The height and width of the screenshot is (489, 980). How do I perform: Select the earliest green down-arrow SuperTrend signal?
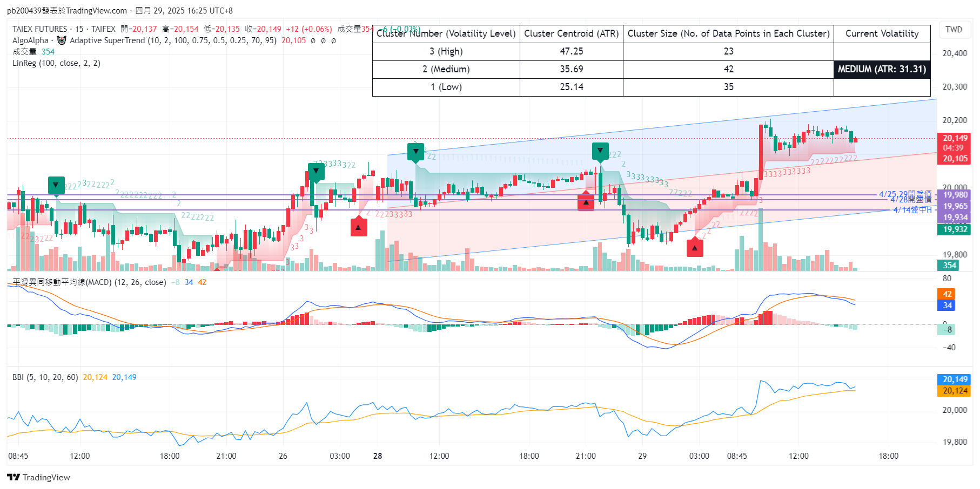[x=56, y=185]
